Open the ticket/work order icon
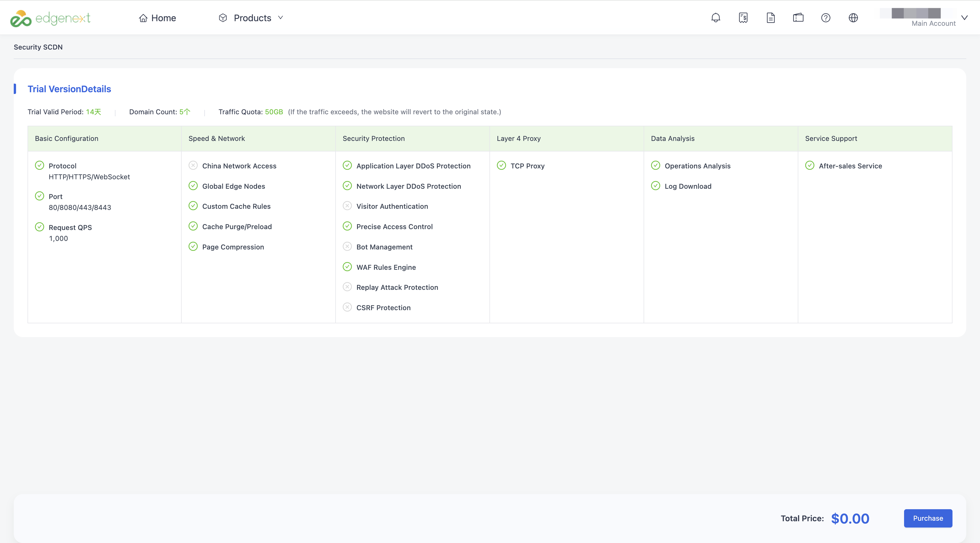 point(798,17)
